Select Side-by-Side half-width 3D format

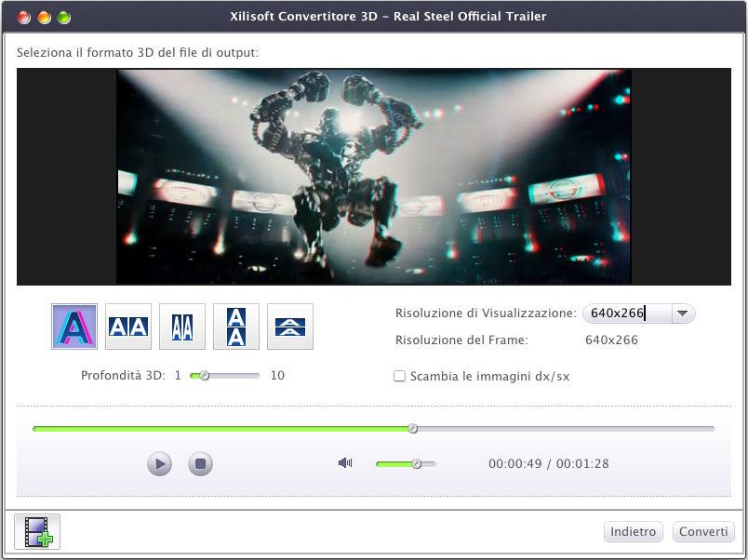pyautogui.click(x=182, y=327)
